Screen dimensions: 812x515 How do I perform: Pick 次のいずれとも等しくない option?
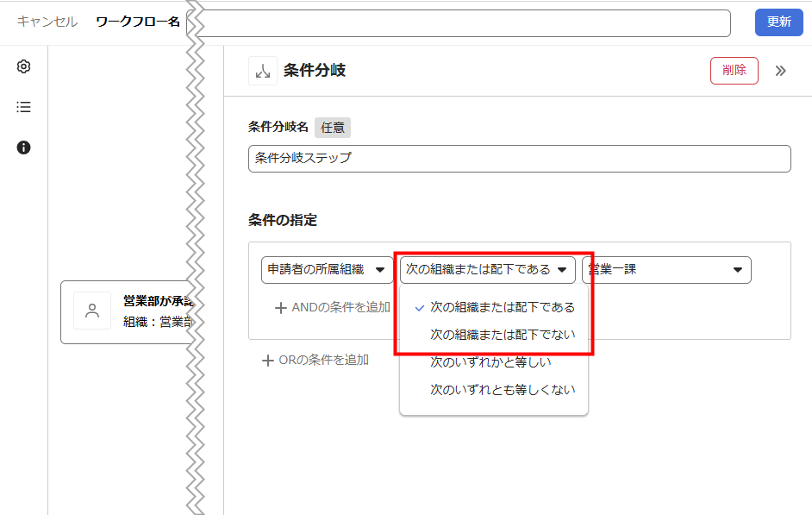[x=502, y=390]
